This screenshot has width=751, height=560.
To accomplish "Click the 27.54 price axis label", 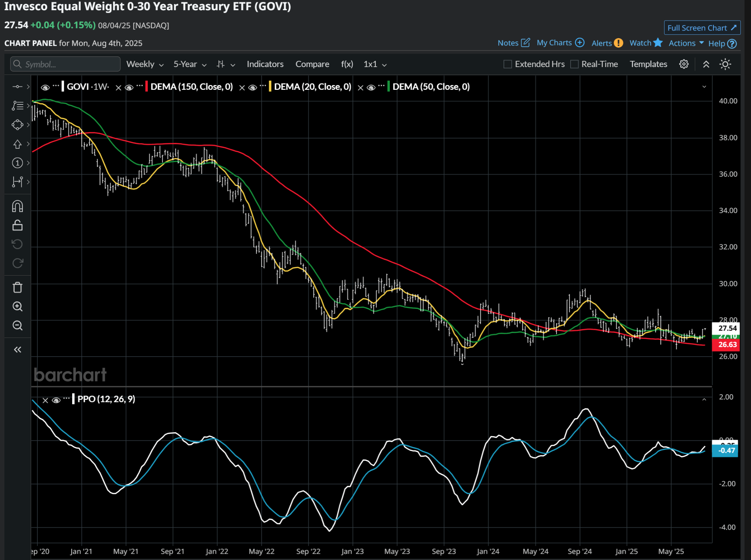I will (x=725, y=328).
